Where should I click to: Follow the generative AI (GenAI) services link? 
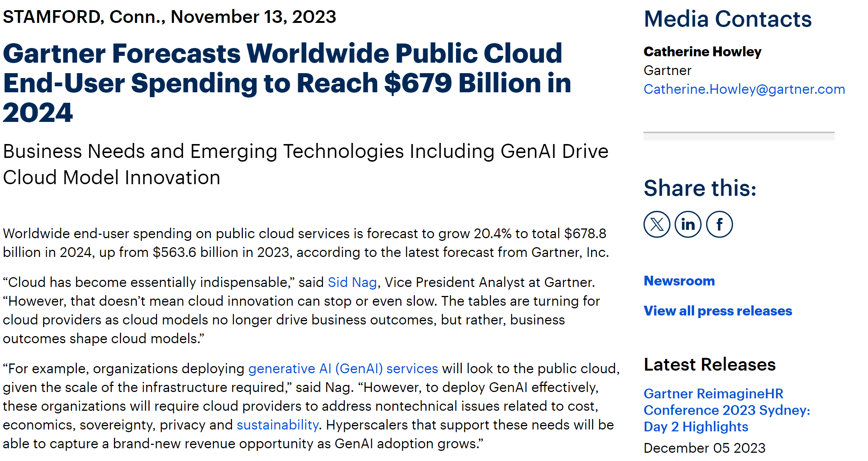coord(343,369)
